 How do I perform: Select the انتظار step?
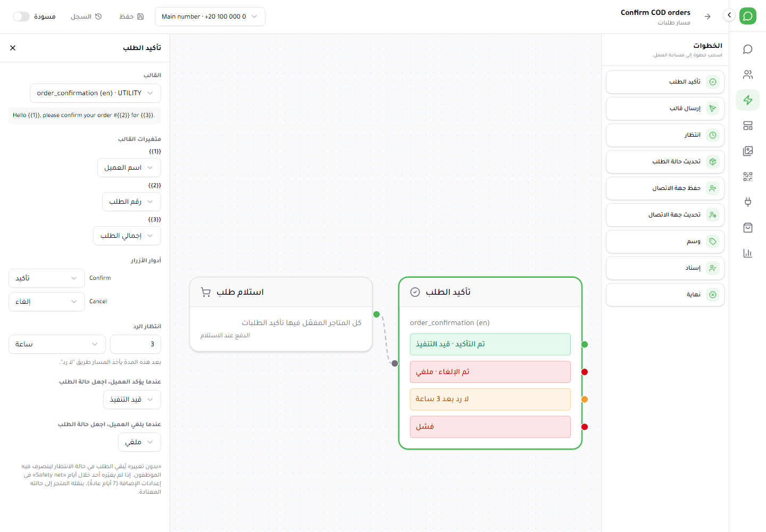[665, 135]
